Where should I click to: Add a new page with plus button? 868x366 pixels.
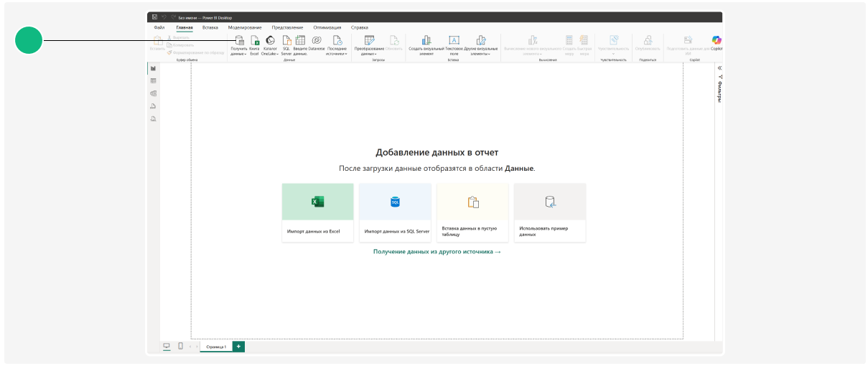tap(238, 346)
